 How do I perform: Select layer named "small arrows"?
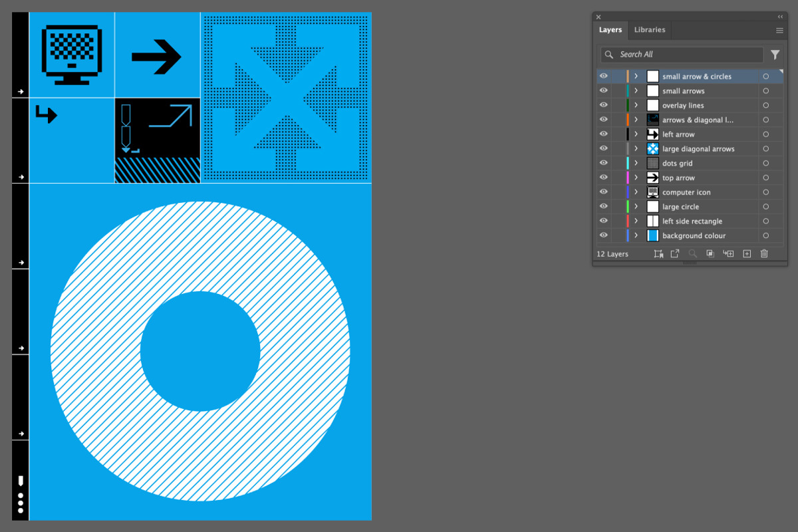(683, 91)
